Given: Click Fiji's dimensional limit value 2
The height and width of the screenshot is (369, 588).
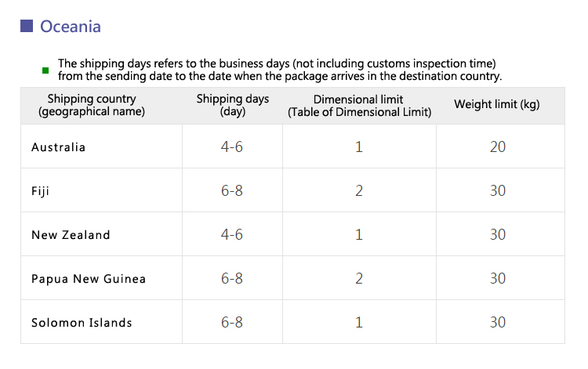Looking at the screenshot, I should 359,190.
